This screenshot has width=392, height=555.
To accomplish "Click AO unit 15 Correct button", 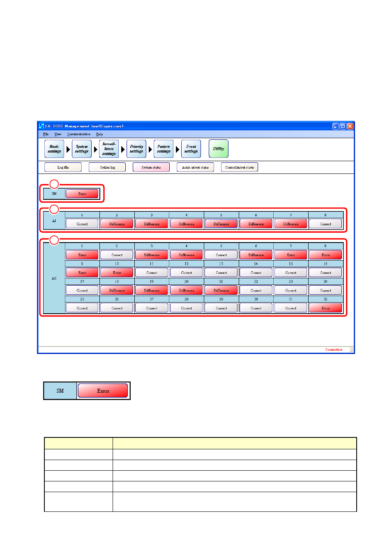I will (291, 273).
